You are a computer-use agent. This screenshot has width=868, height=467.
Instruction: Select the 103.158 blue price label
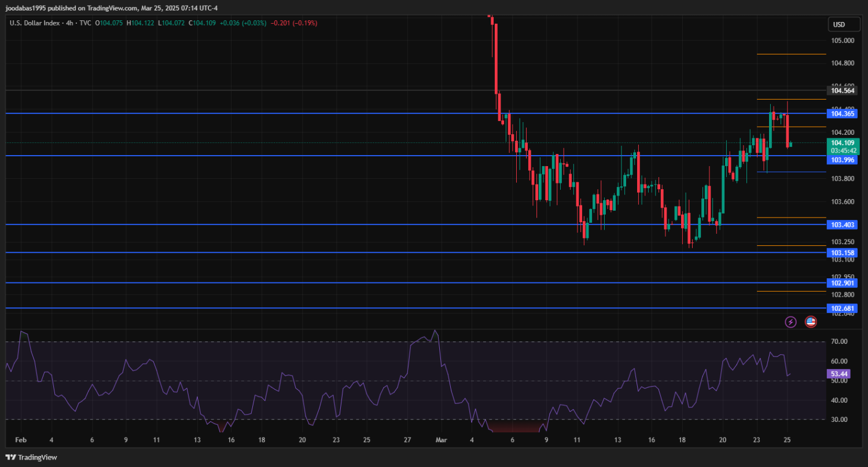pyautogui.click(x=843, y=253)
